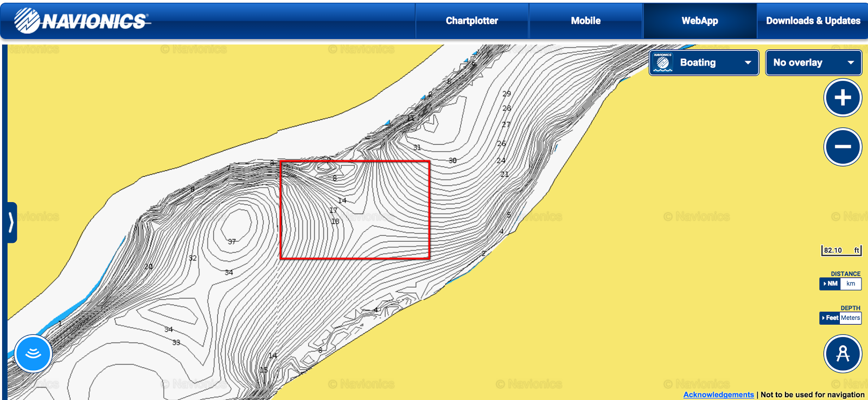Toggle the SonarChart layer button

pyautogui.click(x=34, y=353)
